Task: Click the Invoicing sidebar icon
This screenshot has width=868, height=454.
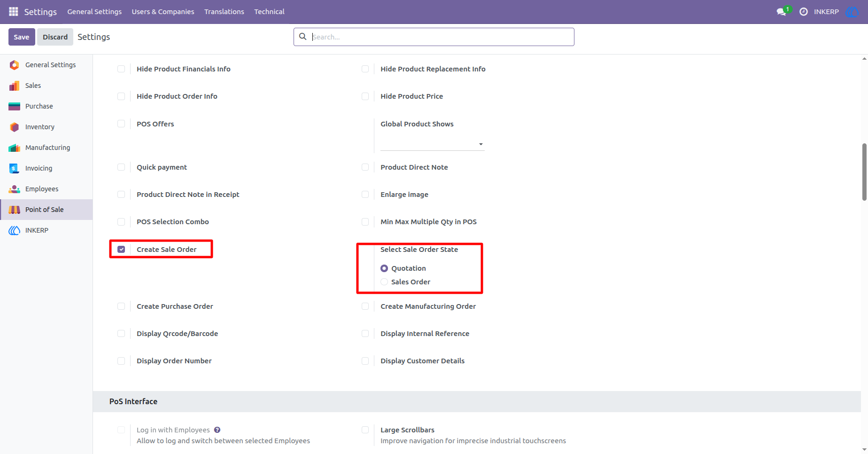Action: [x=15, y=168]
